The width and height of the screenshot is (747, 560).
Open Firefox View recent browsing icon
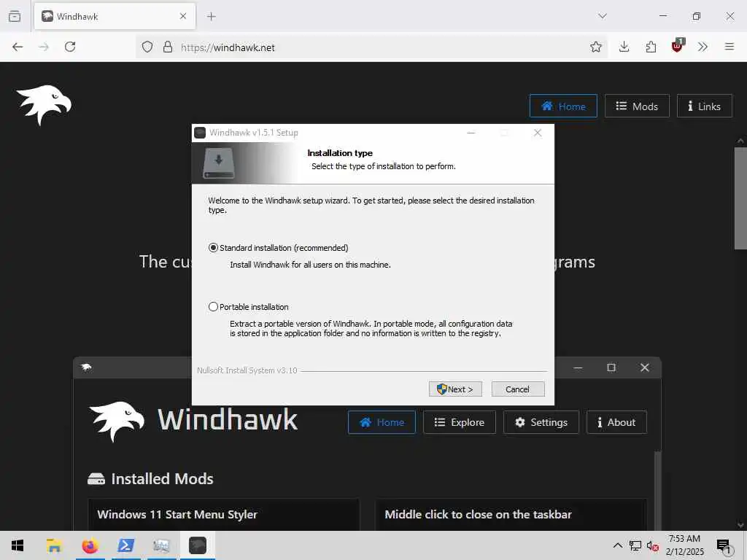(x=15, y=16)
